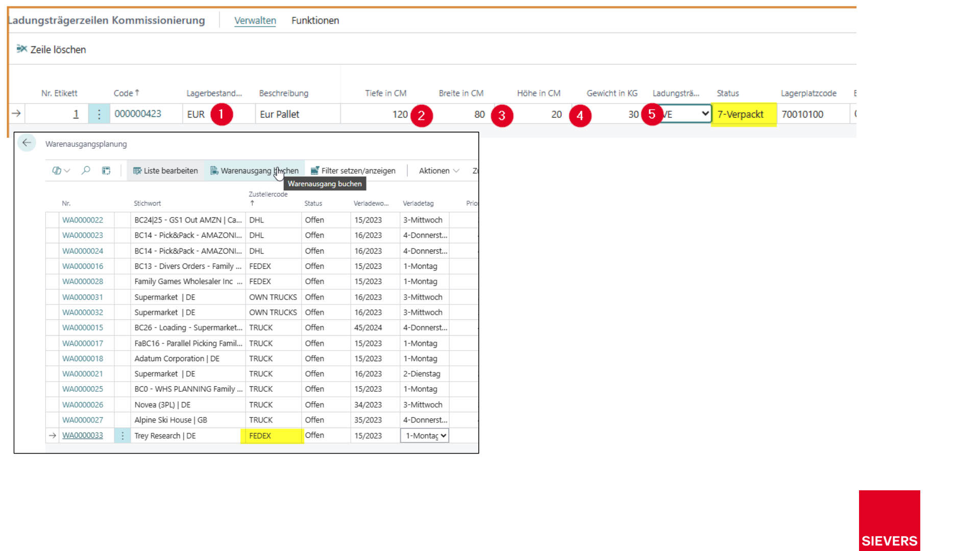Click Liste bearbeiten in toolbar
This screenshot has height=551, width=980.
click(x=165, y=171)
